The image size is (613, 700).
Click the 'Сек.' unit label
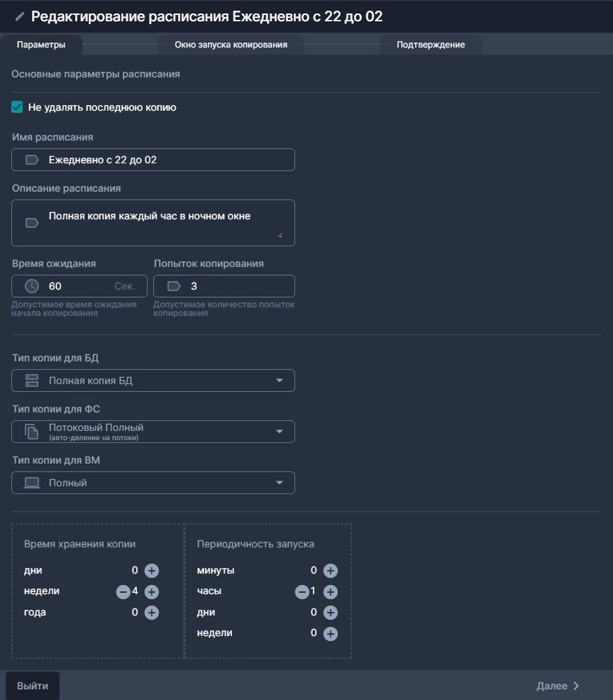(125, 286)
